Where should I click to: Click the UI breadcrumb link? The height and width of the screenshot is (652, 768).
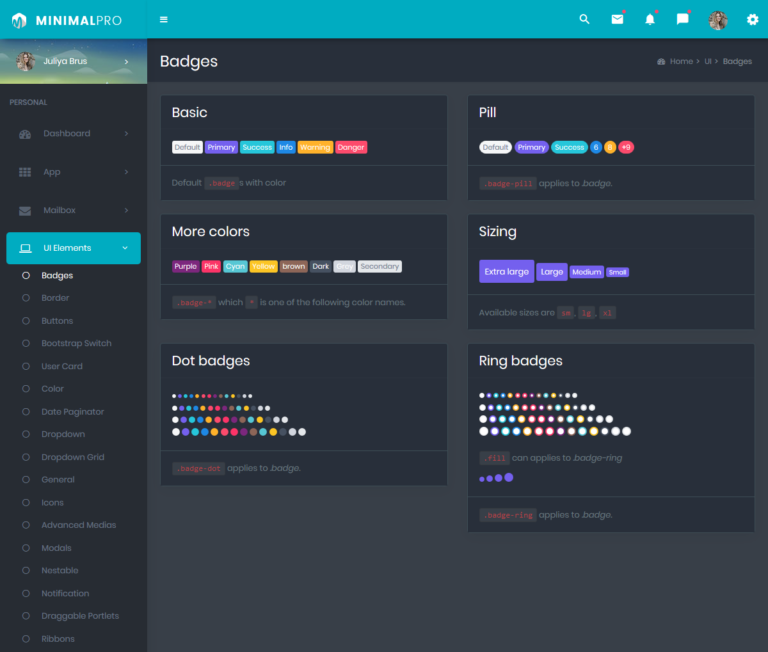click(x=708, y=62)
